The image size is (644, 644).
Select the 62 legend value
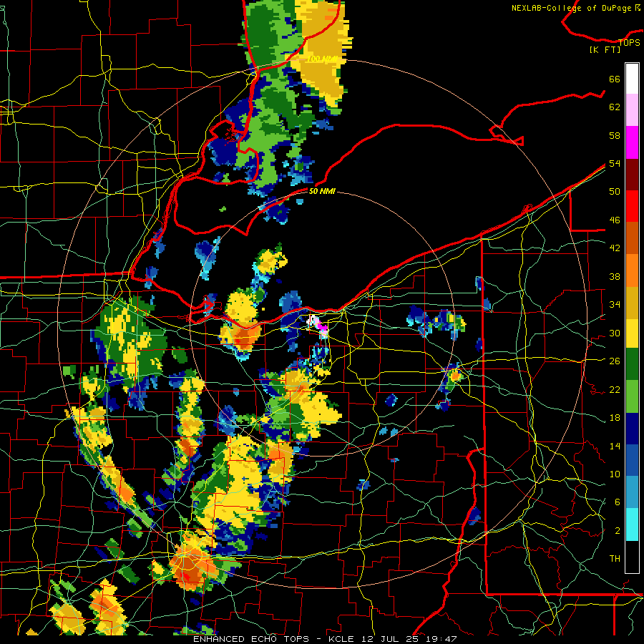point(615,107)
